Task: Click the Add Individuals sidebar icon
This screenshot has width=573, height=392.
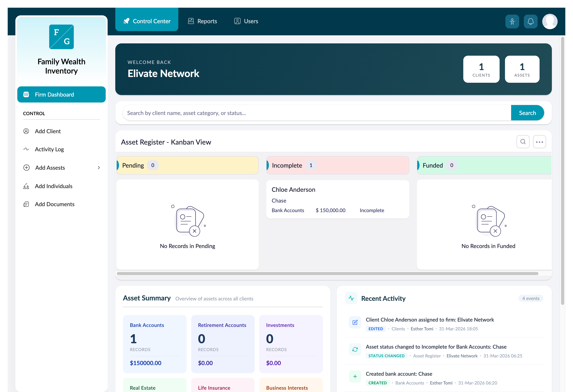Action: coord(26,186)
